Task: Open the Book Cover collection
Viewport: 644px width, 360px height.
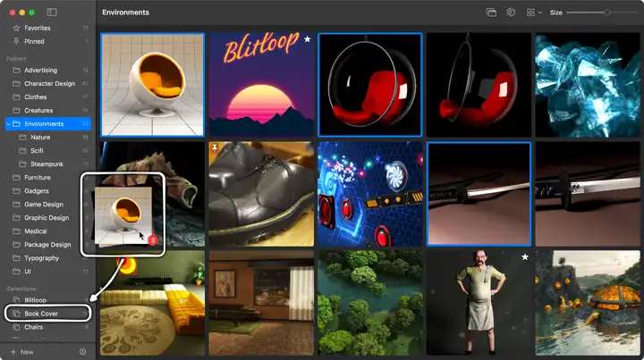Action: (48, 314)
